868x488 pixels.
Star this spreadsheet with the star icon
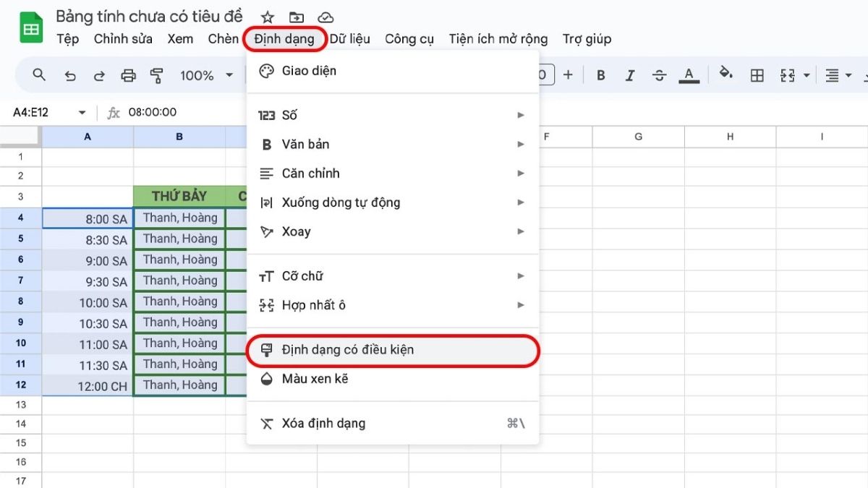click(x=267, y=17)
